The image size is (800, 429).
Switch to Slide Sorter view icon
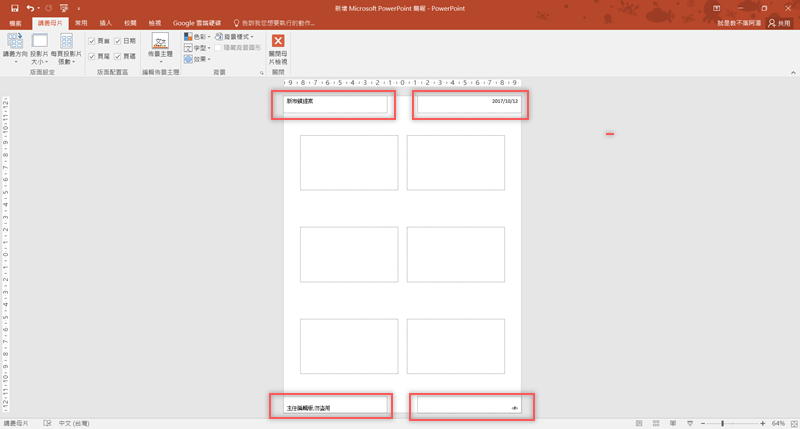coord(656,423)
